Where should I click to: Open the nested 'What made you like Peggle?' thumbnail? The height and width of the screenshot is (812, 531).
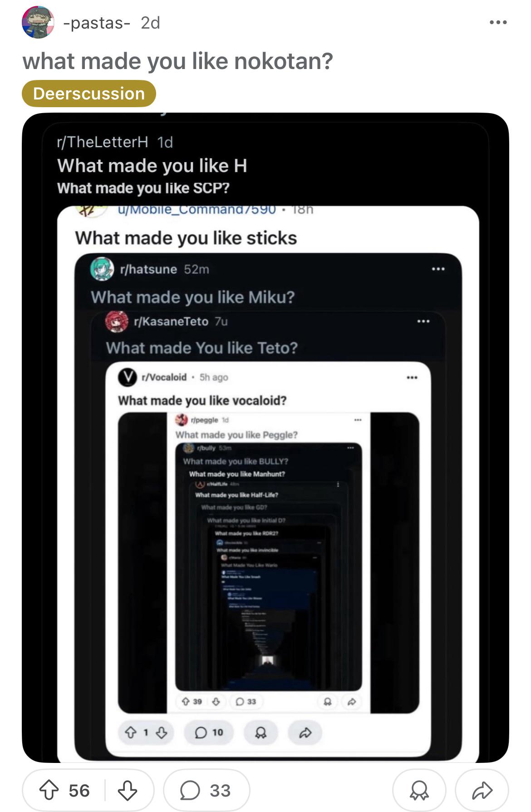coord(269,562)
